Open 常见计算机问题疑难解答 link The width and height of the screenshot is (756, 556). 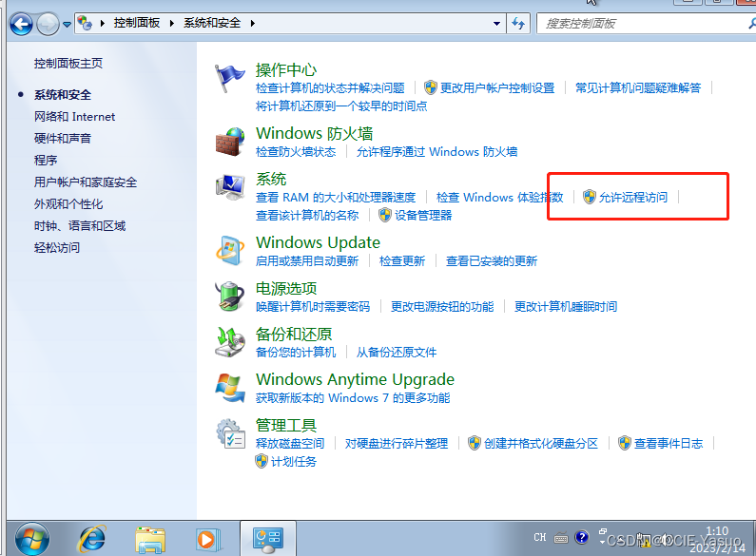(638, 88)
